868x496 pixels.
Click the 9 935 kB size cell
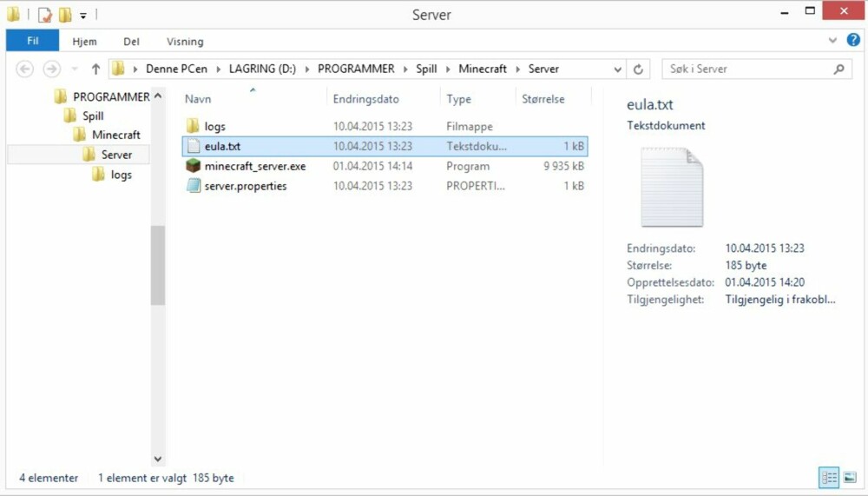point(563,166)
